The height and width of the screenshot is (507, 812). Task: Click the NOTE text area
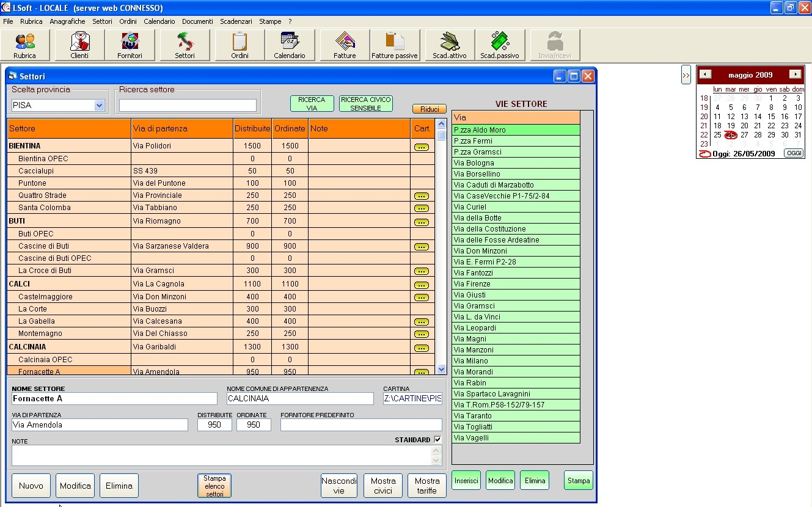pyautogui.click(x=221, y=455)
